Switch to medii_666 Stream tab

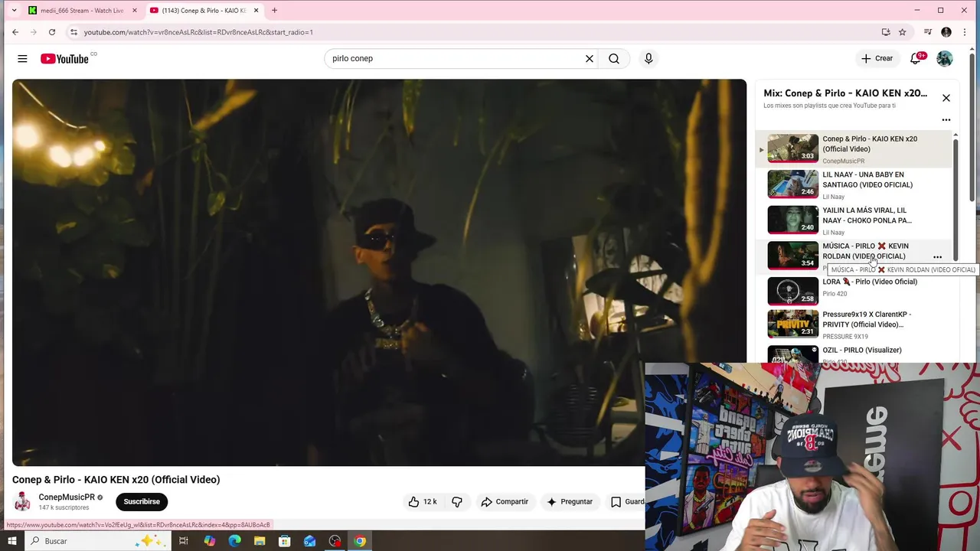click(82, 11)
